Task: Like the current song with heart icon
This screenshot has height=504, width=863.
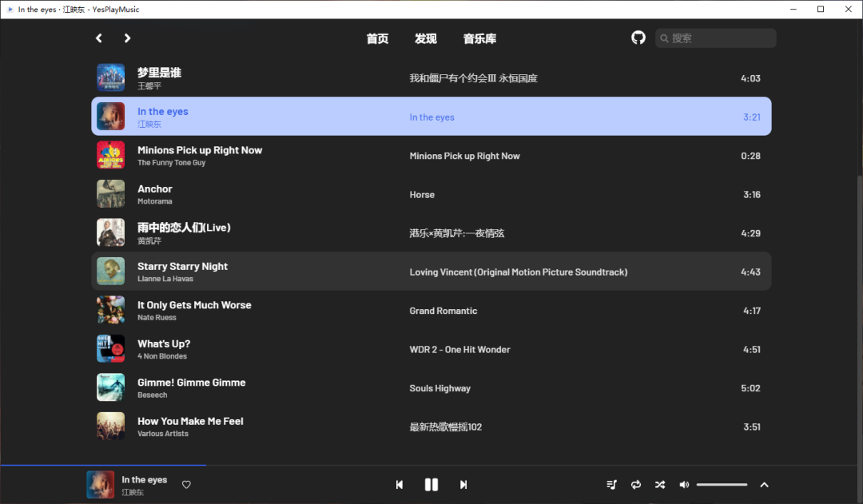Action: 186,485
